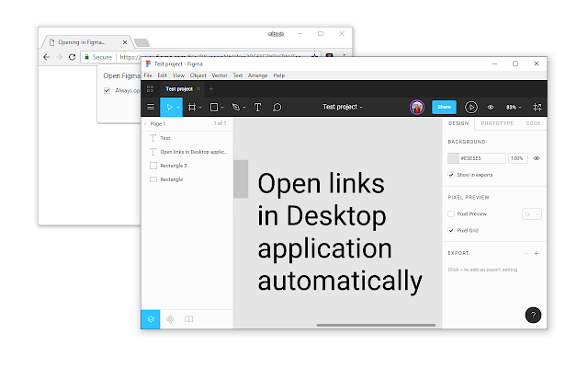The image size is (588, 368).
Task: Switch to the Prototype tab
Action: [x=497, y=123]
